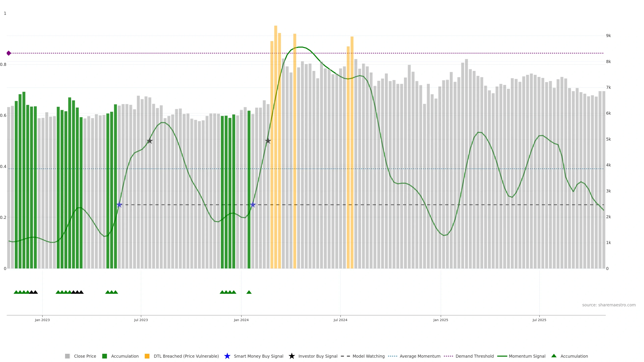Toggle the Momentum Signal legend entry
The height and width of the screenshot is (362, 644).
(x=527, y=356)
